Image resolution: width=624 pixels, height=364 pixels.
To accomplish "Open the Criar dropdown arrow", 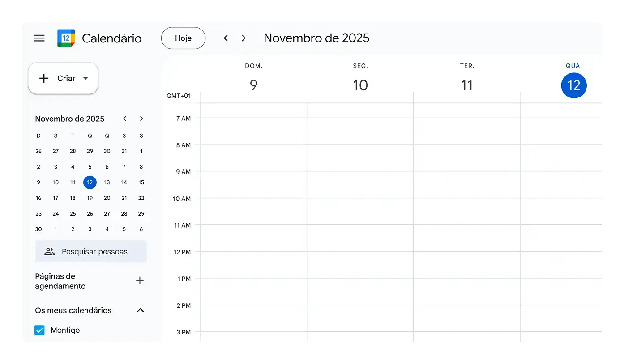I will point(86,78).
